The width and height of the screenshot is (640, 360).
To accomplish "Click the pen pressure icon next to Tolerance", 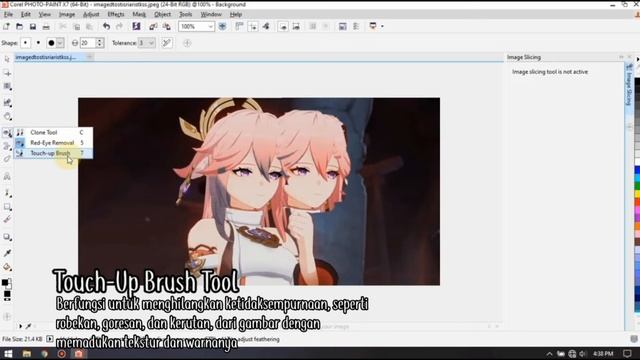I will pos(167,43).
